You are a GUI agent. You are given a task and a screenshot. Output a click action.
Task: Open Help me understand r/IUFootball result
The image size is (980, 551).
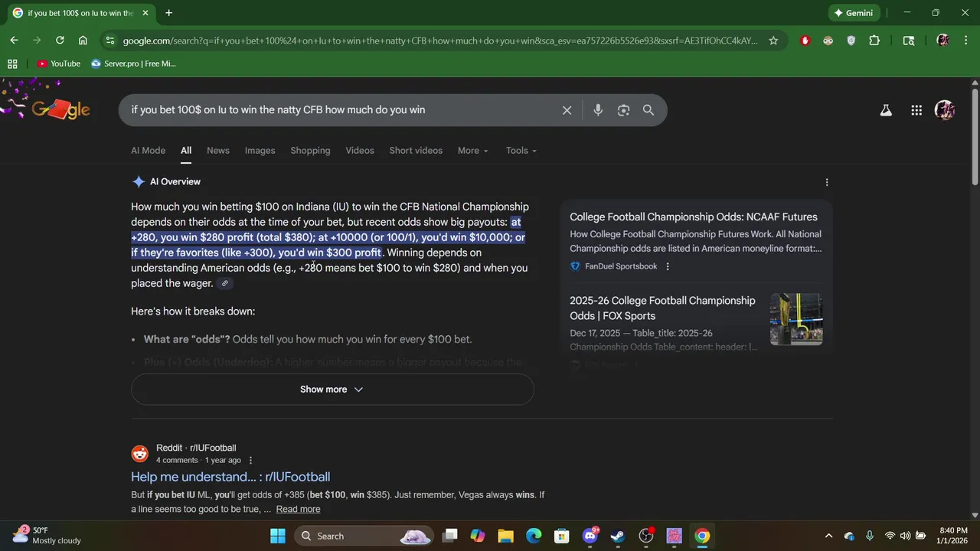coord(230,477)
